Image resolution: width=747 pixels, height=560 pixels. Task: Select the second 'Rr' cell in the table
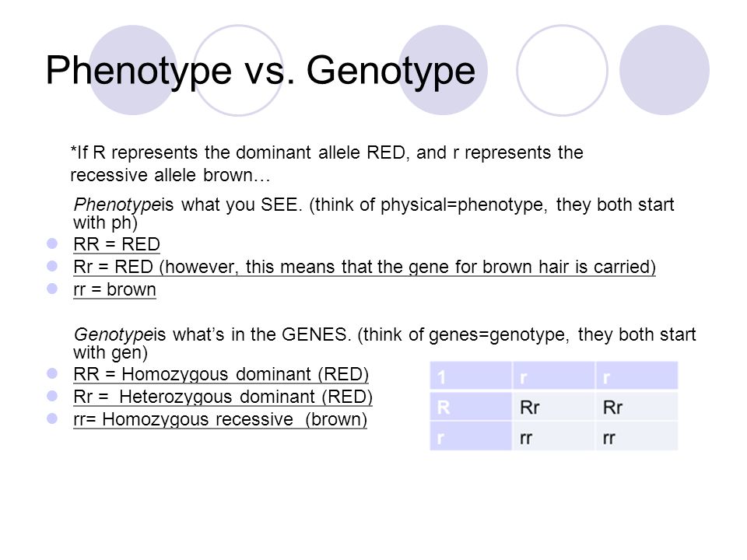637,406
